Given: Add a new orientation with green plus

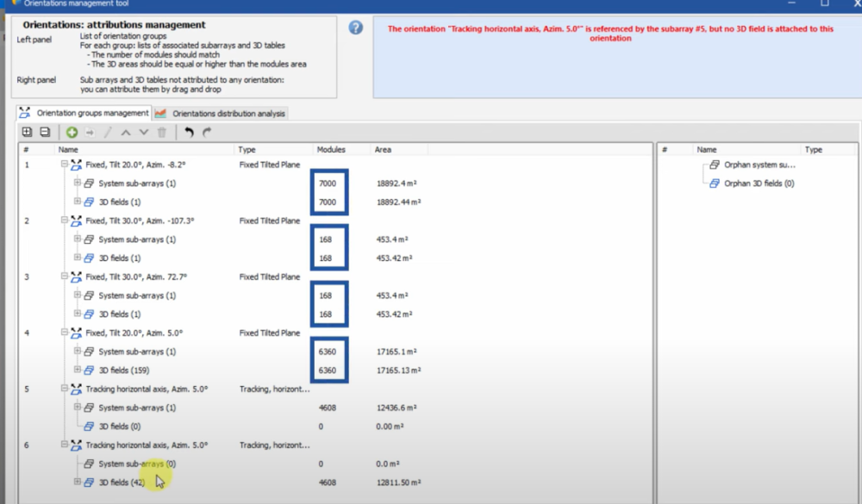Looking at the screenshot, I should click(x=72, y=132).
